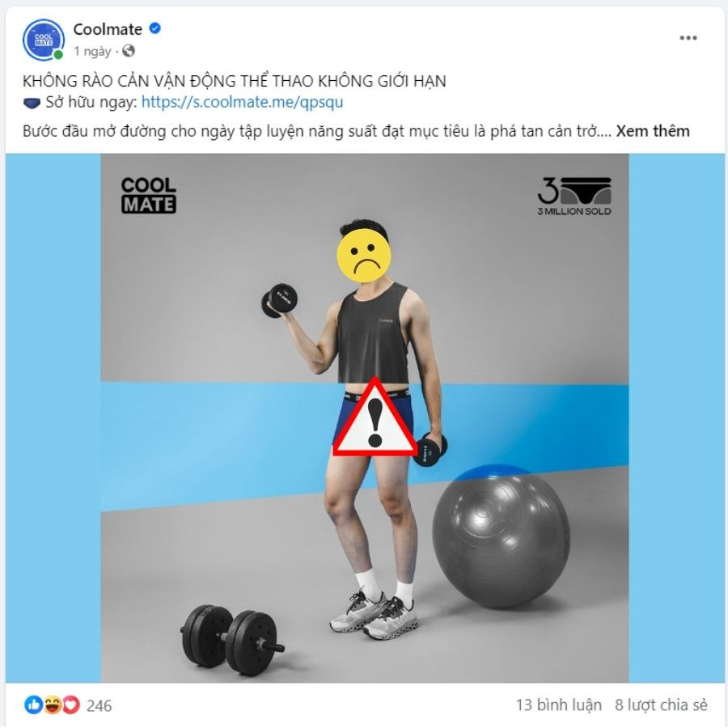Expand the post with Xem thêm
This screenshot has height=728, width=728.
[x=653, y=131]
